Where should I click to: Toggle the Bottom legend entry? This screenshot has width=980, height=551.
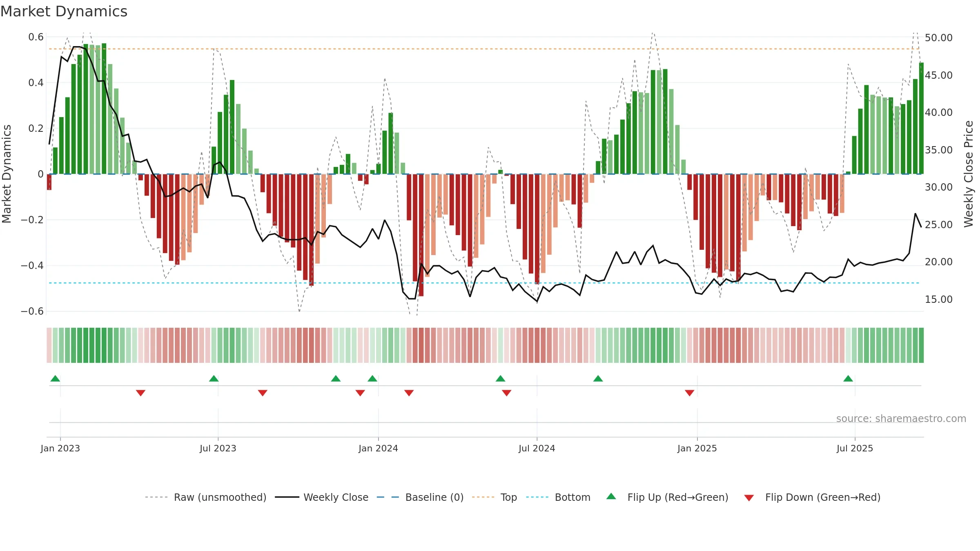[x=558, y=497]
